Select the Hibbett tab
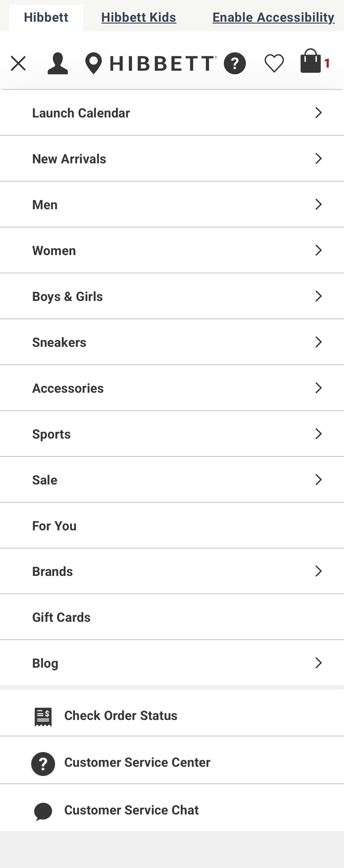Screen dimensions: 344x868 pyautogui.click(x=46, y=17)
